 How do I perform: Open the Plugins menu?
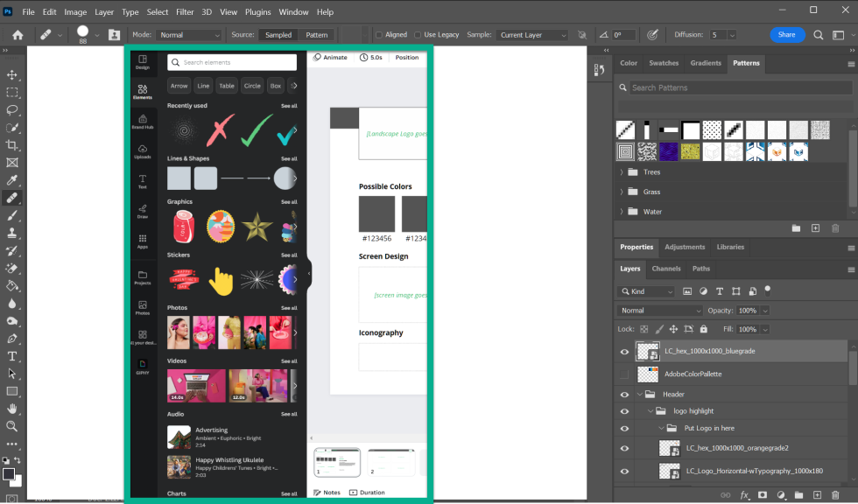tap(257, 11)
